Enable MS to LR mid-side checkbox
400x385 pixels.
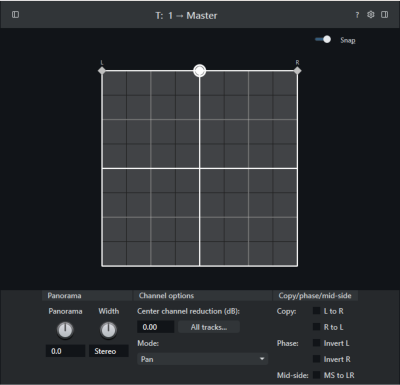(316, 375)
